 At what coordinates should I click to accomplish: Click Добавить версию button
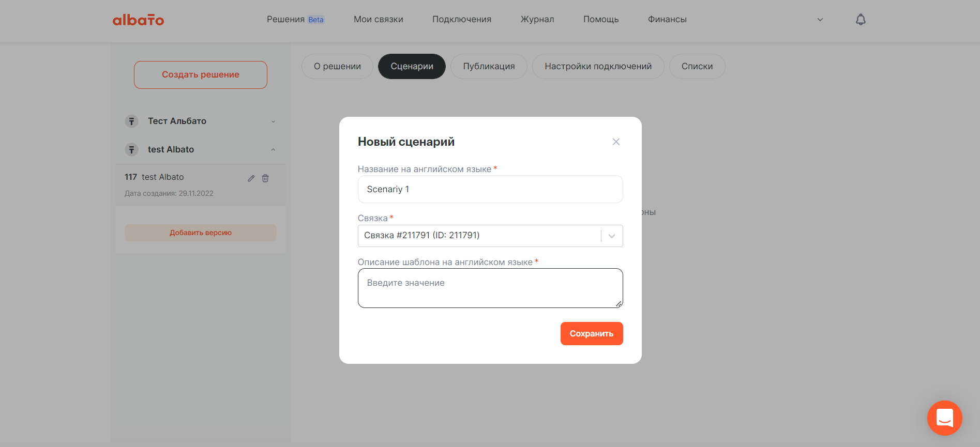pyautogui.click(x=201, y=233)
